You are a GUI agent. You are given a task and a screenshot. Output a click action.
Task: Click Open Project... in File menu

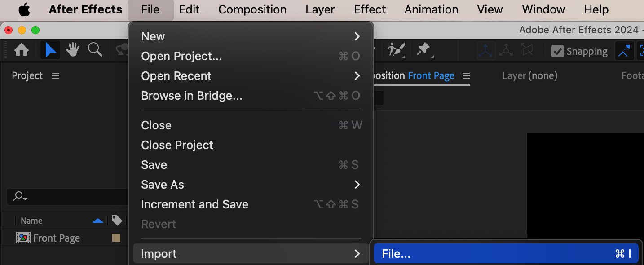tap(181, 56)
